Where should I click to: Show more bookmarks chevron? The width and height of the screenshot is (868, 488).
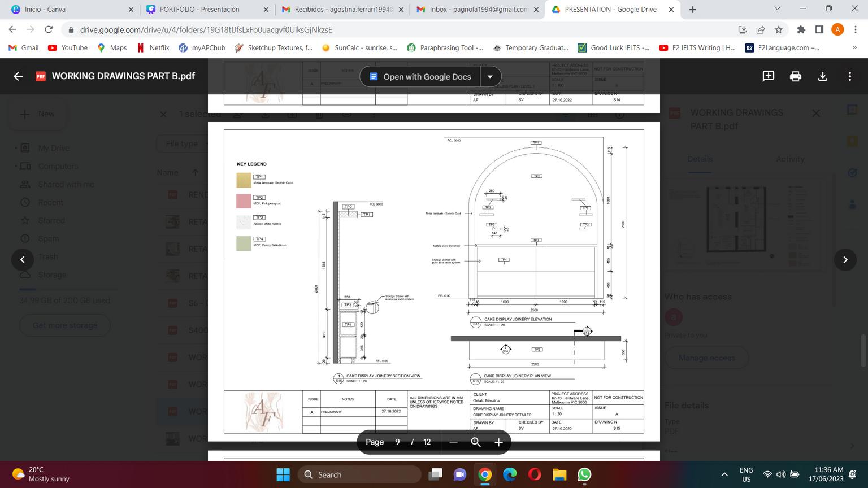click(854, 48)
